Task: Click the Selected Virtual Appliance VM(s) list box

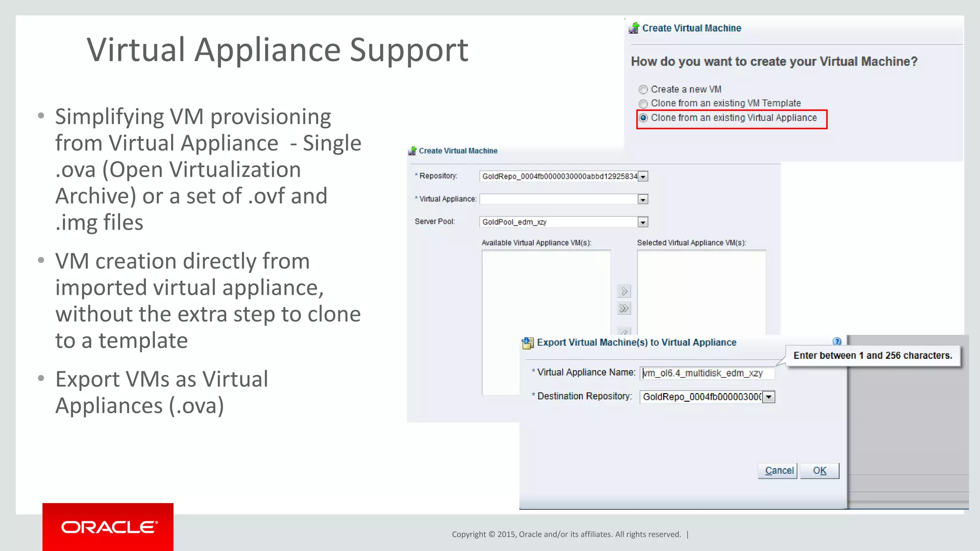Action: tap(702, 292)
